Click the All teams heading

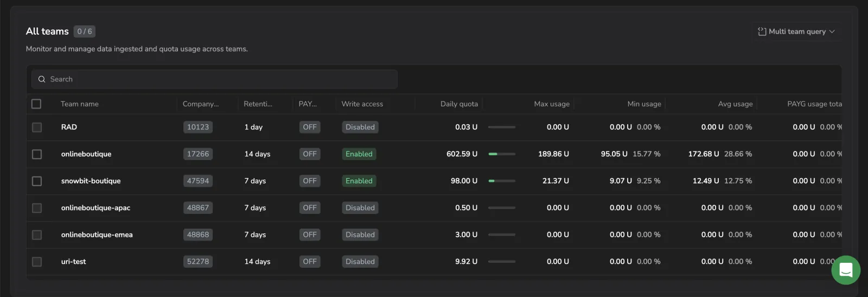[x=47, y=31]
